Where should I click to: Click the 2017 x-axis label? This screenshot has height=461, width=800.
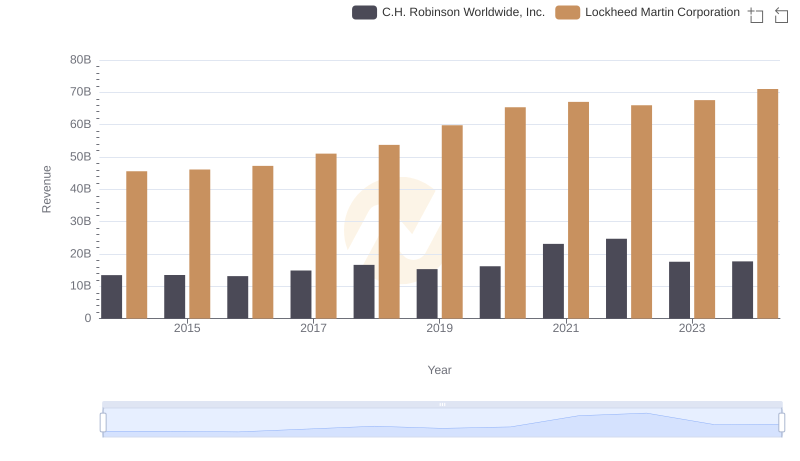[313, 328]
